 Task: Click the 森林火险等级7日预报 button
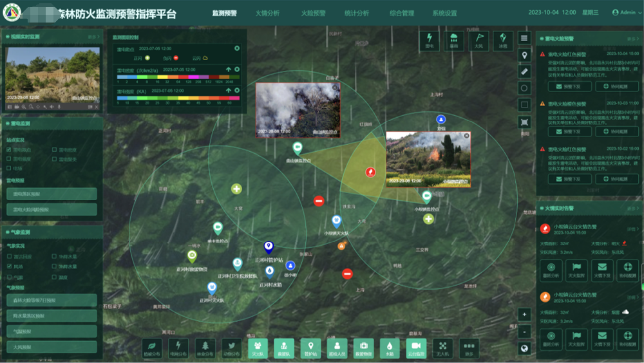[x=52, y=301]
